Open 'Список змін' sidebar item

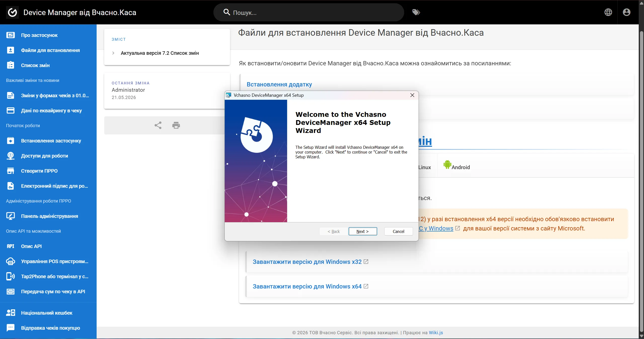[48, 65]
